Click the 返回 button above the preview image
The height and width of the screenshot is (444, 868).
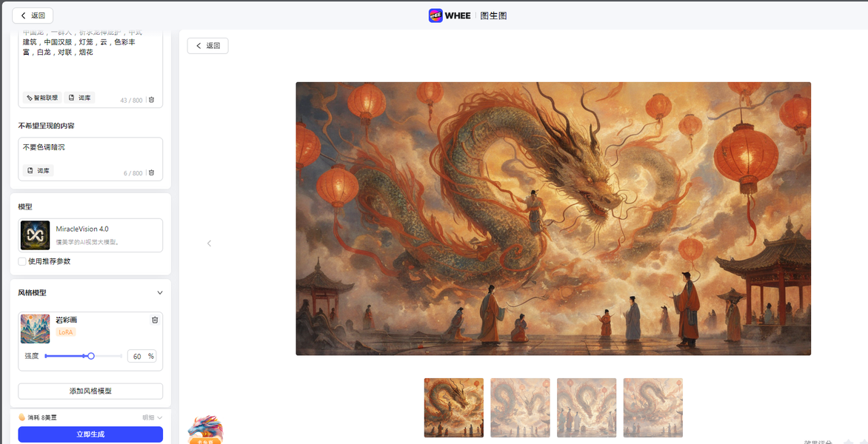pos(207,46)
